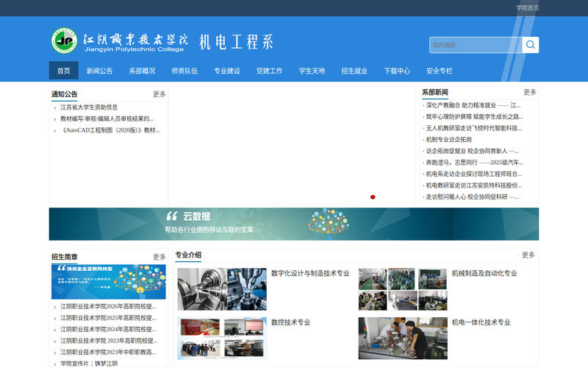Click the 系部新闻 section heading
The height and width of the screenshot is (368, 588).
coord(434,93)
